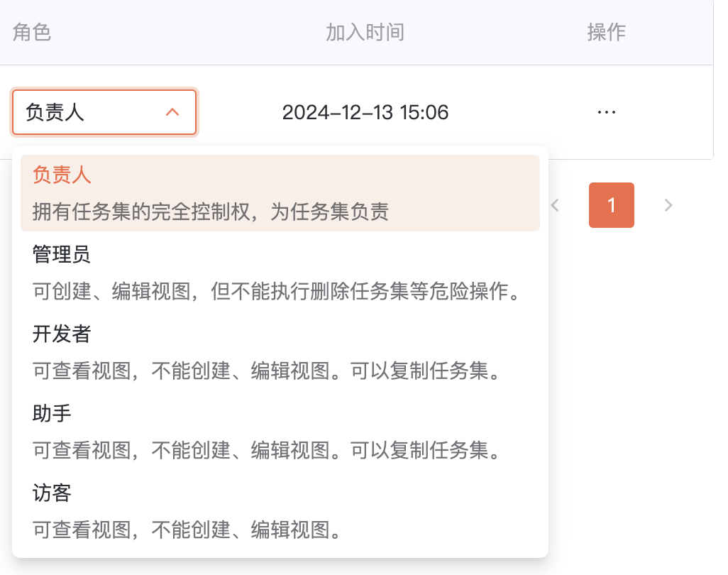The height and width of the screenshot is (575, 728).
Task: Click the description text under 助手
Action: [x=267, y=451]
